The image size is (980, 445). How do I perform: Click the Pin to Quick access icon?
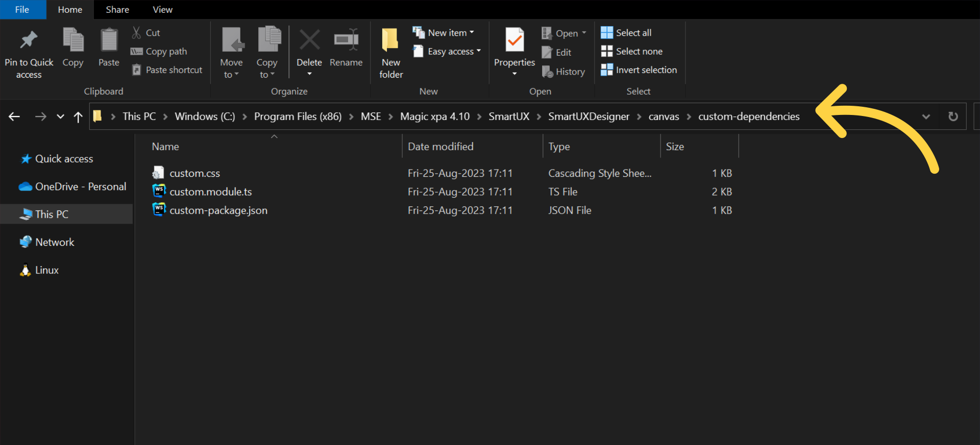(x=29, y=40)
